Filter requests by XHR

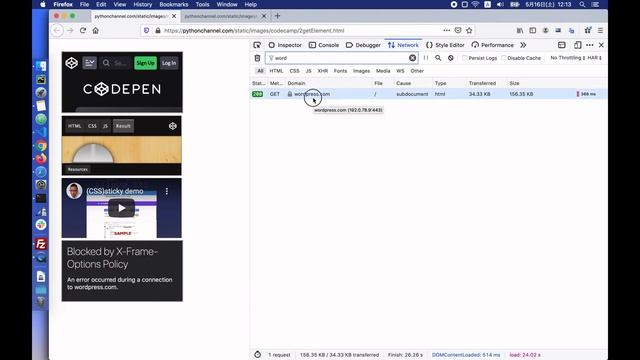click(x=323, y=71)
